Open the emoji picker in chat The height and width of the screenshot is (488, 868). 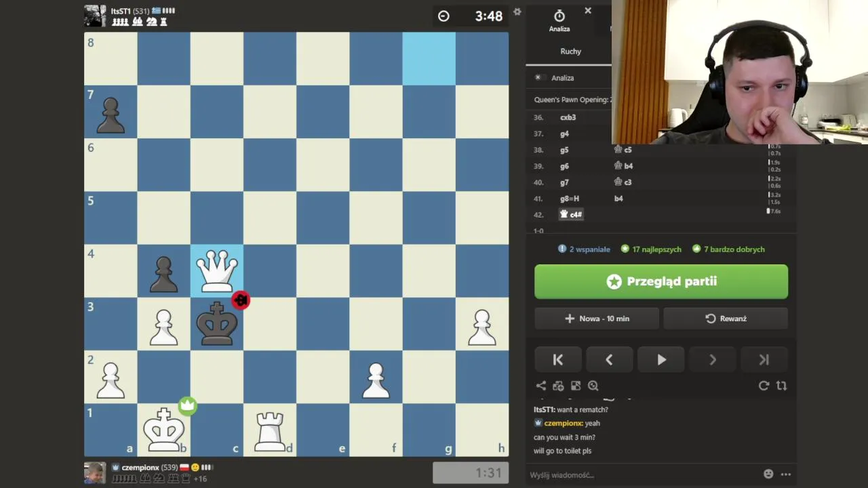(x=768, y=474)
